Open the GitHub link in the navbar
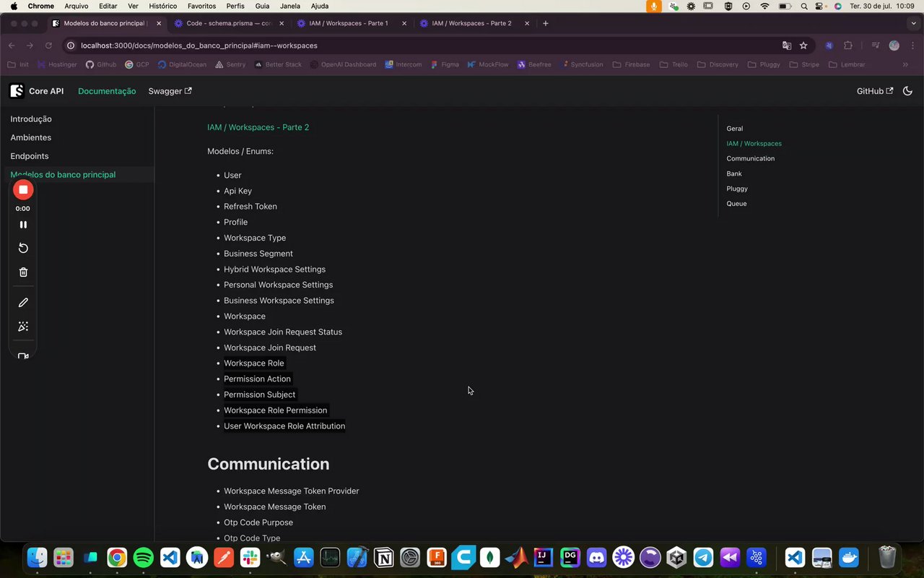This screenshot has width=924, height=578. (x=874, y=91)
